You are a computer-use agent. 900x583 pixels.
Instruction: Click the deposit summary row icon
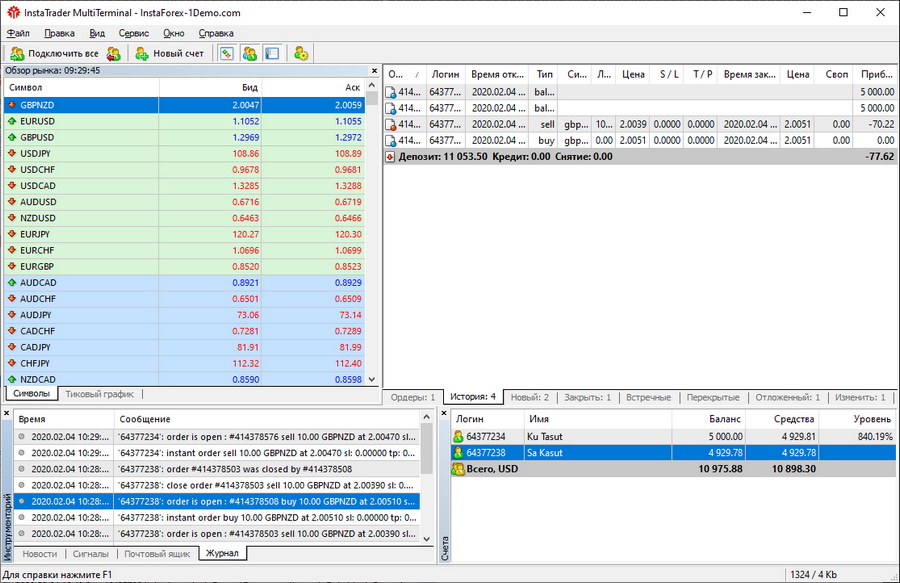(390, 157)
